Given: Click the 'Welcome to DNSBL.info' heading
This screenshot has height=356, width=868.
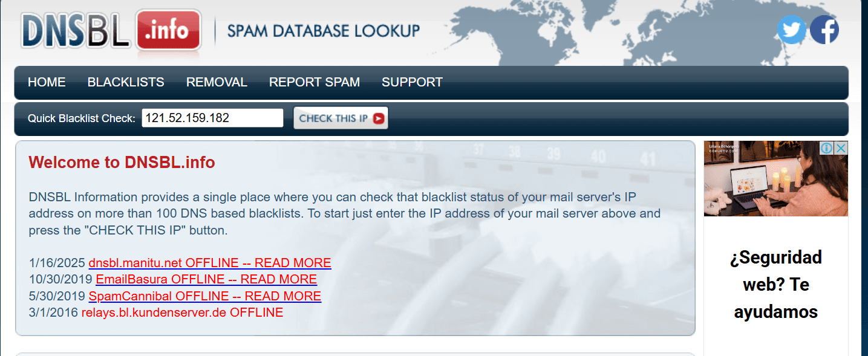Looking at the screenshot, I should coord(122,162).
